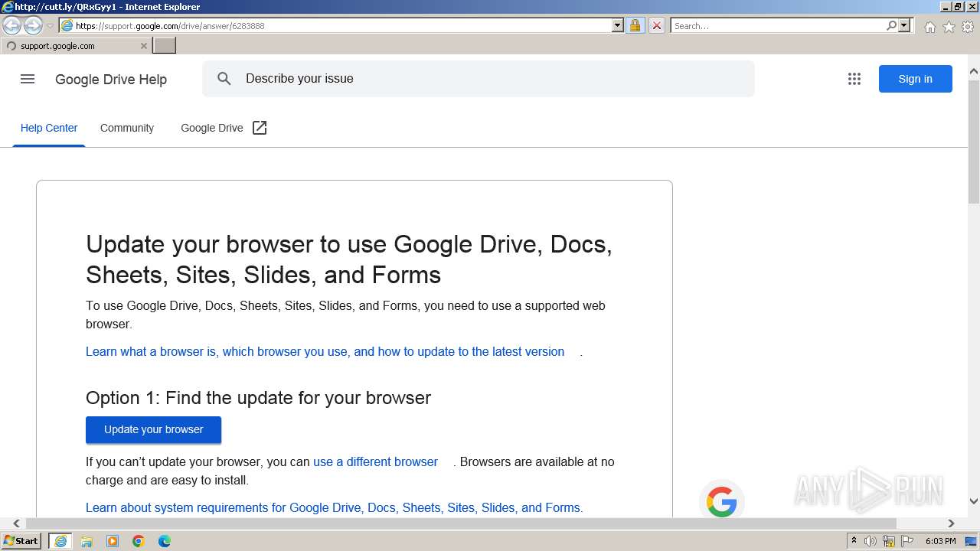Click the IE search magnifier icon
The image size is (980, 551).
click(891, 25)
